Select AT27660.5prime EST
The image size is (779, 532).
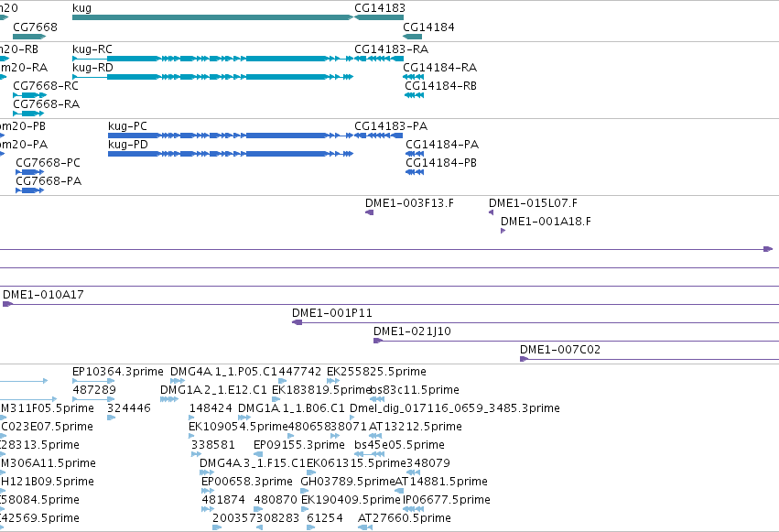(x=365, y=528)
